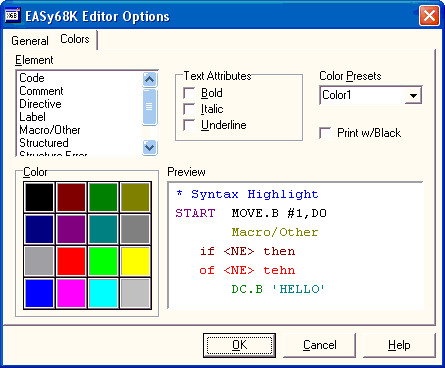
Task: Close the Editor Options dialog
Action: point(429,16)
